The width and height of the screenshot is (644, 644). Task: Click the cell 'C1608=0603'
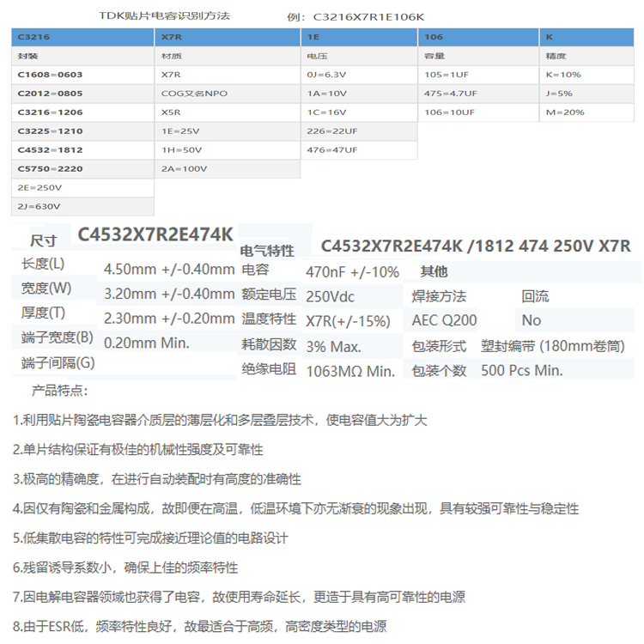tap(82, 75)
